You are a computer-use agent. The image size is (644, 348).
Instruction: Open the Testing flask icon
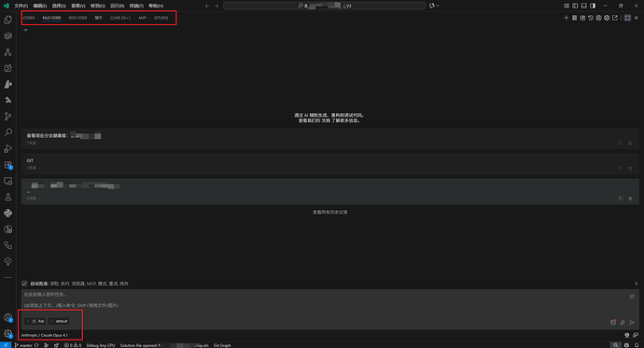click(7, 197)
